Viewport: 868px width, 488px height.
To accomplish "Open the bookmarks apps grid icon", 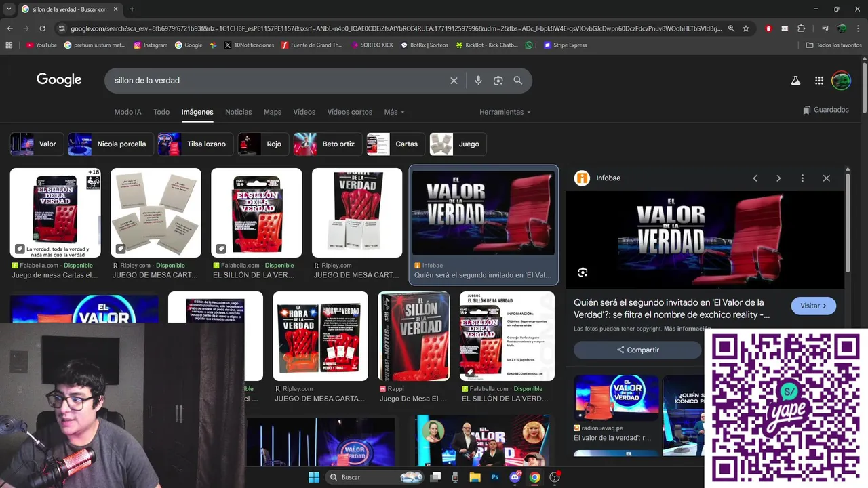I will tap(9, 45).
